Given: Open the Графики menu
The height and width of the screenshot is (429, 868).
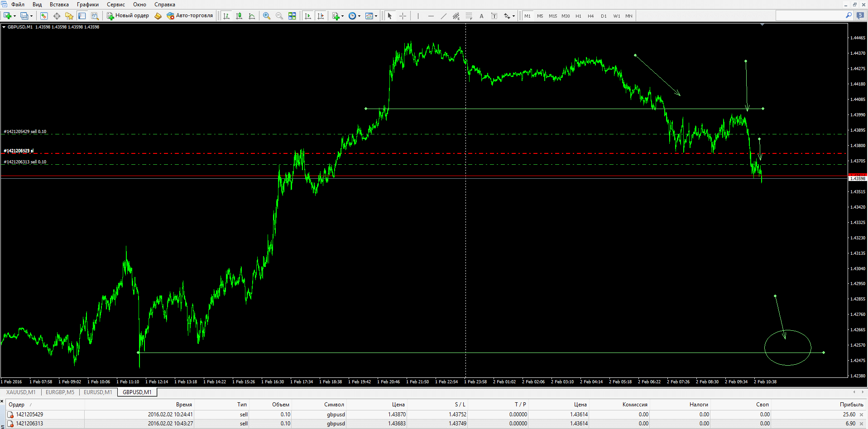Looking at the screenshot, I should (88, 5).
